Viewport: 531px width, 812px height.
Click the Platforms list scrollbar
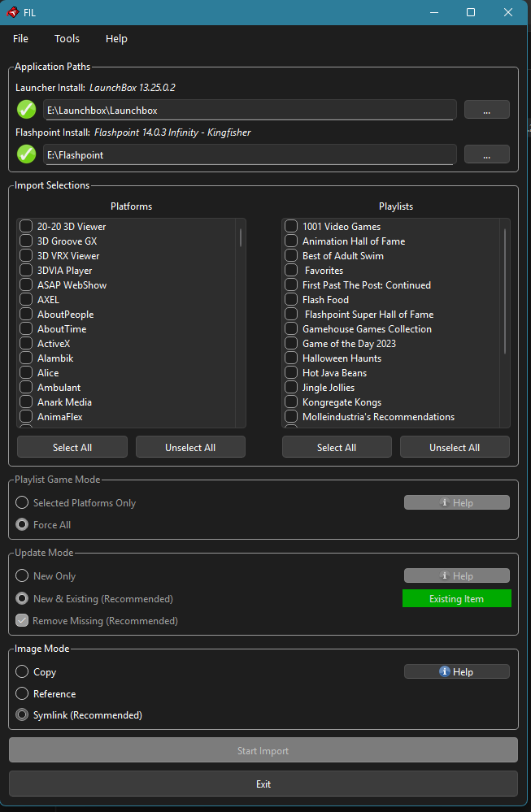coord(240,237)
